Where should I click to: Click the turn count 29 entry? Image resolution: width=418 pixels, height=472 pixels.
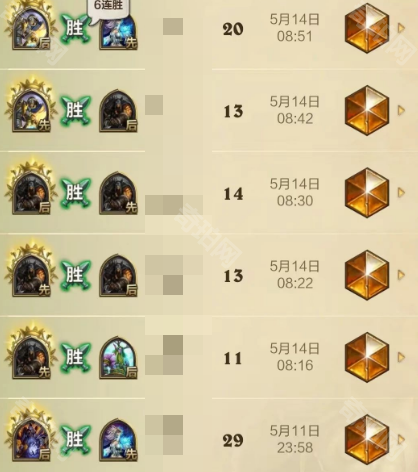tap(233, 441)
